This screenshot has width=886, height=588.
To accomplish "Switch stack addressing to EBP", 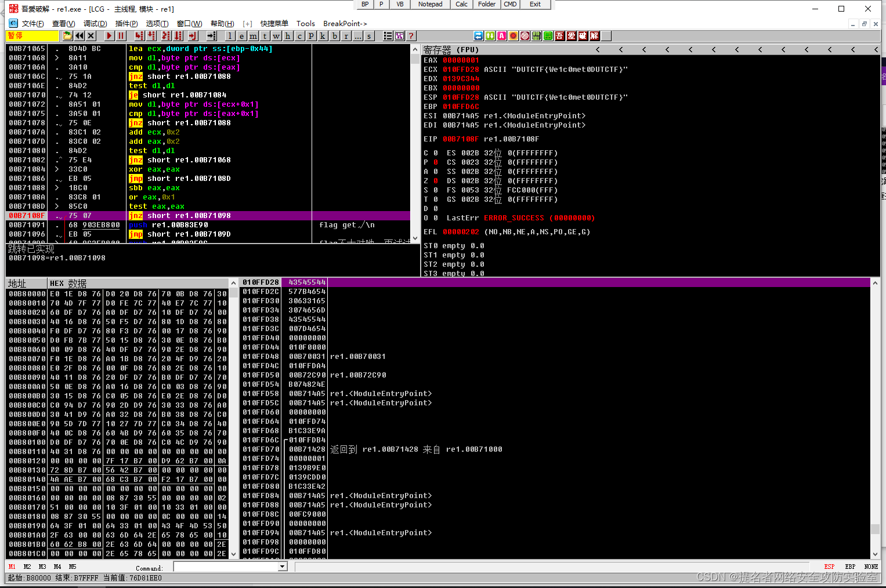I will (850, 567).
